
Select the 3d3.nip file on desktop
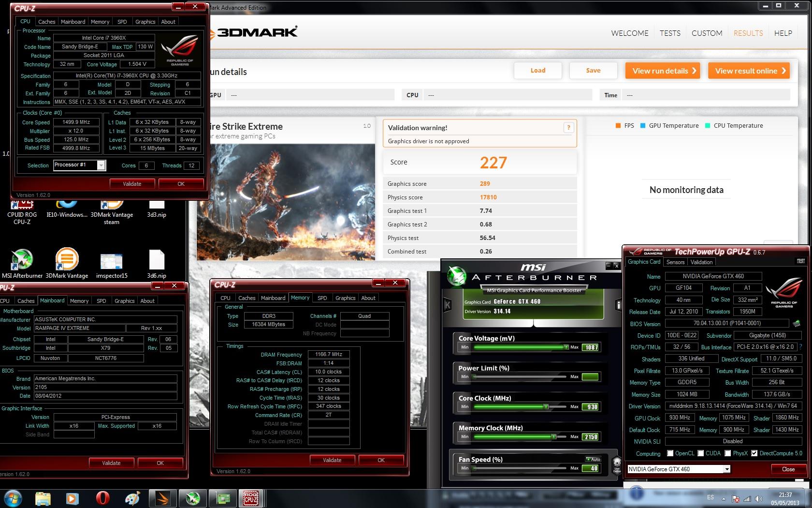pos(157,209)
